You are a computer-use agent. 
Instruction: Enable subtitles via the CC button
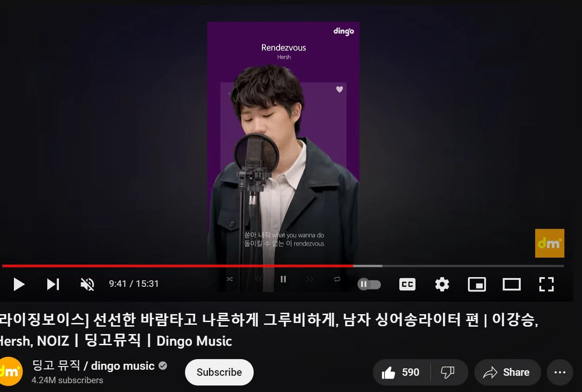407,284
